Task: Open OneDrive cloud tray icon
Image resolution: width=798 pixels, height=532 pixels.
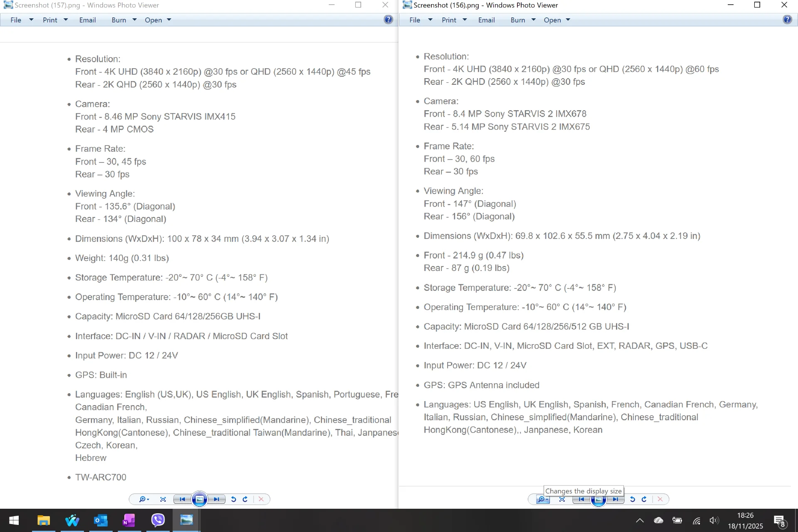Action: (658, 520)
